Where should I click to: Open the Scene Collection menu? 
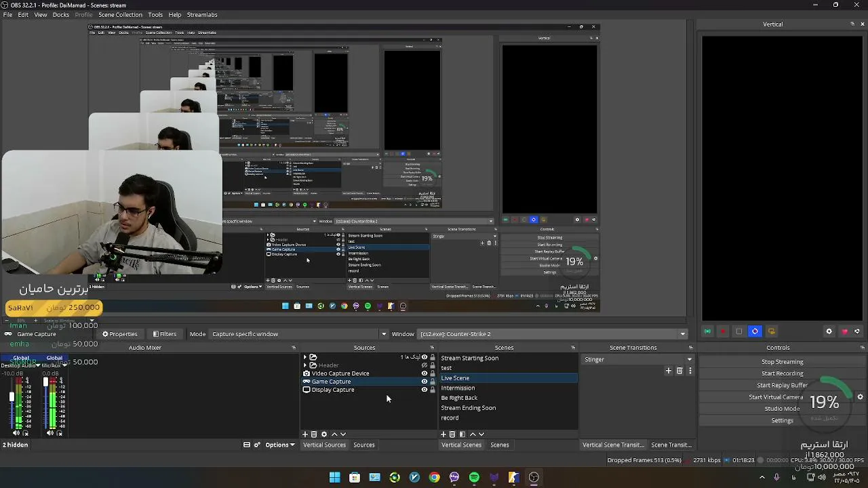tap(120, 15)
